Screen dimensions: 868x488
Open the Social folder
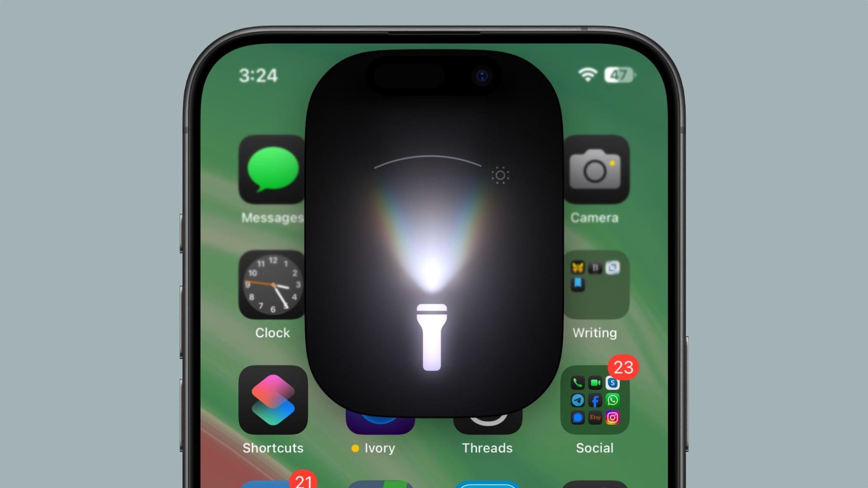coord(595,402)
